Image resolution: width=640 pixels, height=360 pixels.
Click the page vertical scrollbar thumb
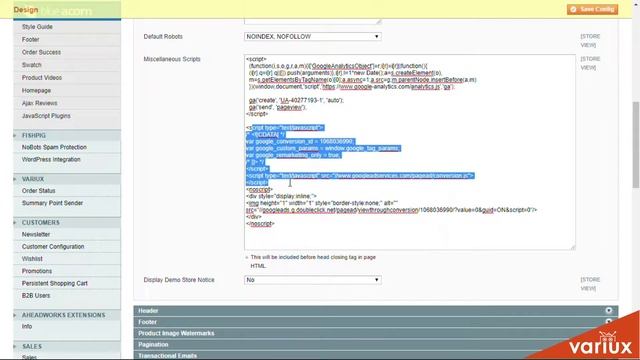636,145
